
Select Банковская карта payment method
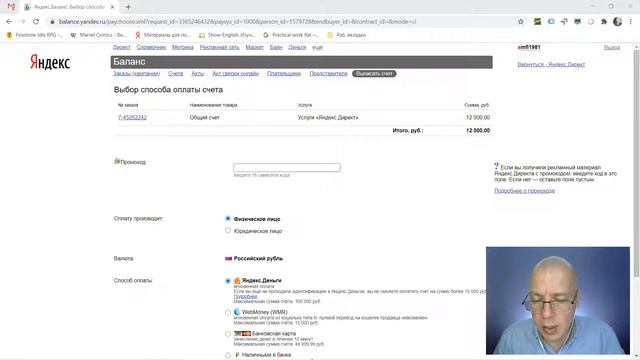(x=228, y=334)
